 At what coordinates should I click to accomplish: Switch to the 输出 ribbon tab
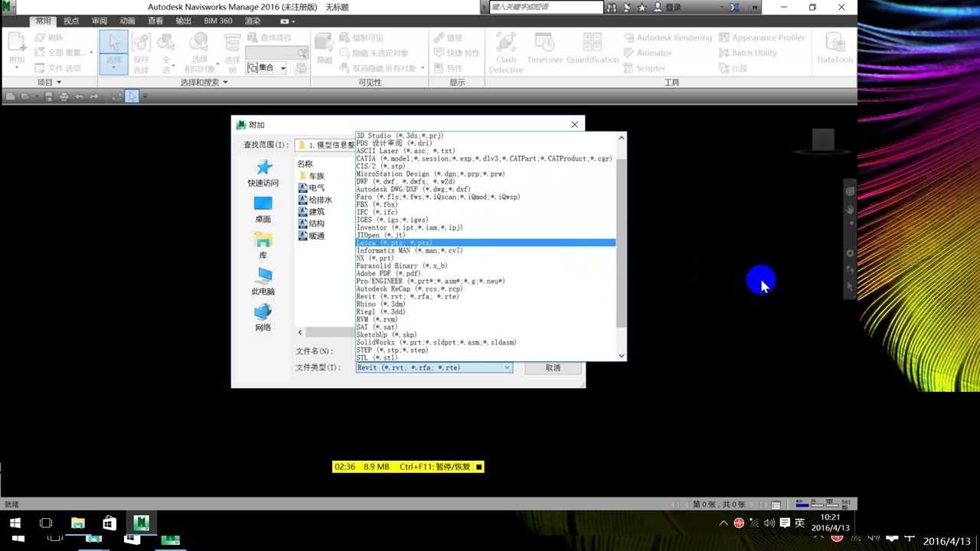point(184,21)
